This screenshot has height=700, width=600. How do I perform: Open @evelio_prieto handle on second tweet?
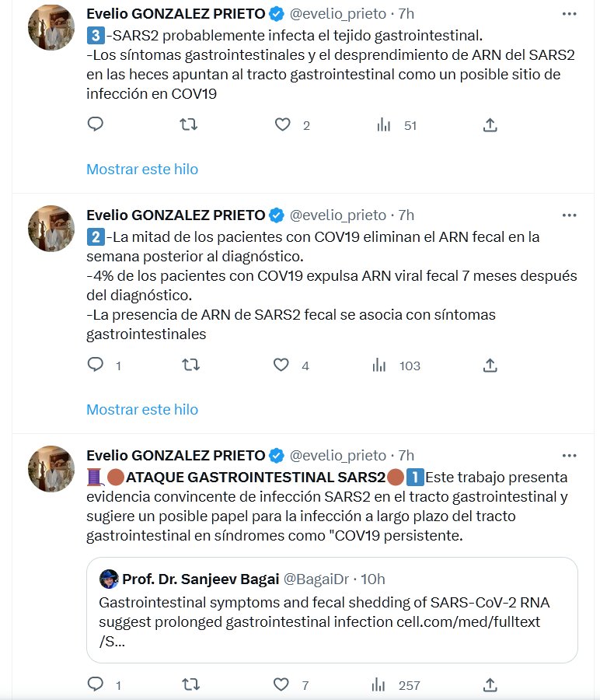(337, 215)
